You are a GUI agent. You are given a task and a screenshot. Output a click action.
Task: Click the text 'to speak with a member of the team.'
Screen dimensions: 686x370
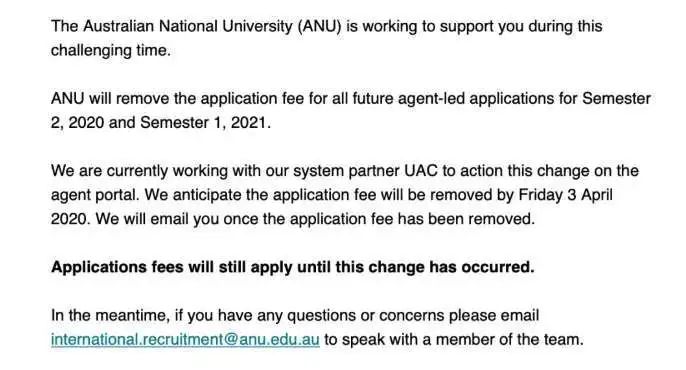(454, 339)
